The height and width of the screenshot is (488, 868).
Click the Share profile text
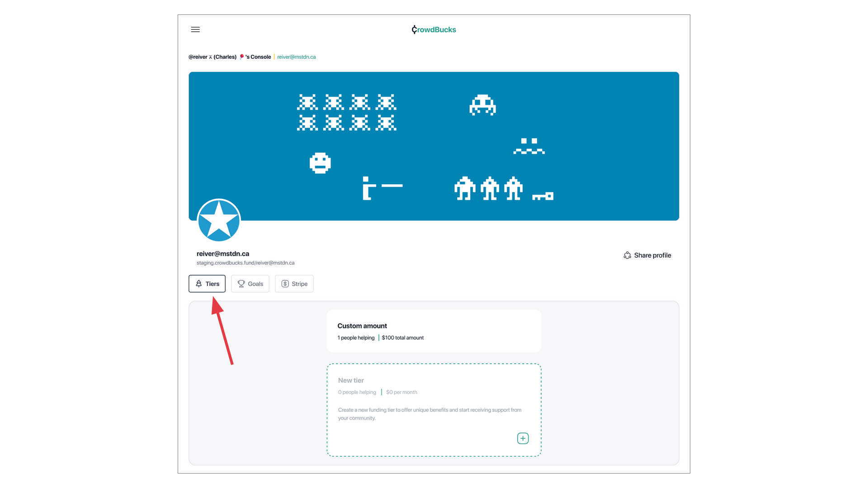pos(652,255)
